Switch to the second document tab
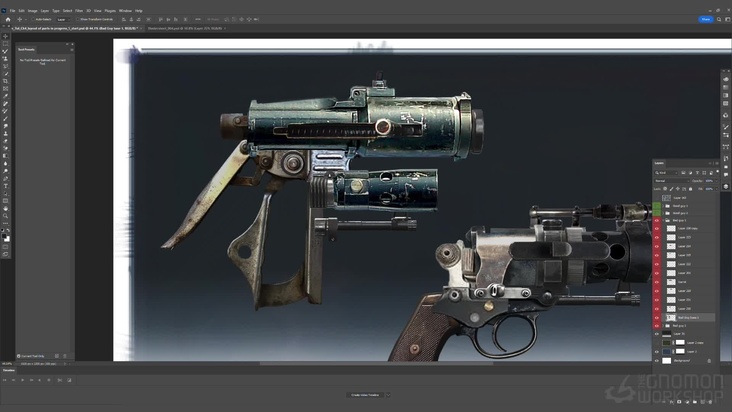Screen dimensions: 732x412 [185, 28]
